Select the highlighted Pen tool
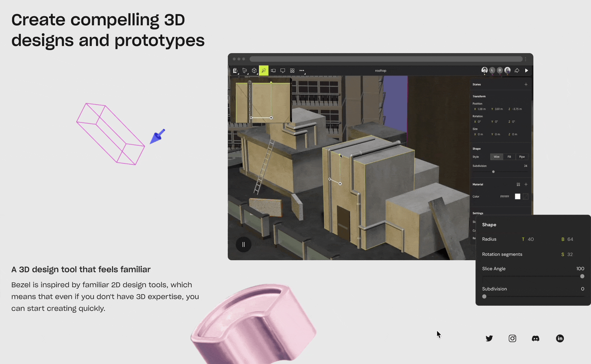The height and width of the screenshot is (364, 591). (x=264, y=71)
